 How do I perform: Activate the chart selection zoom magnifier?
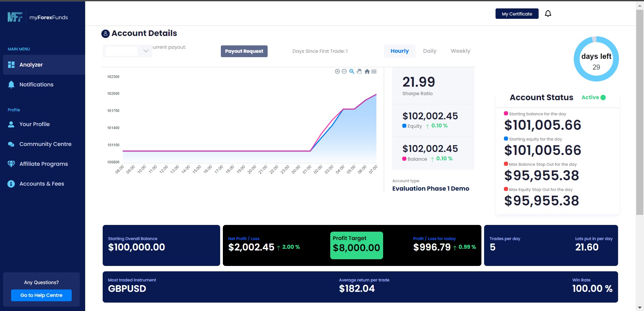352,71
